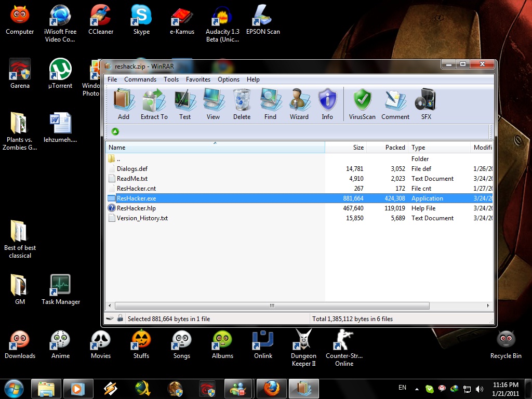
Task: Open the Counter-Strike Online shortcut
Action: pyautogui.click(x=344, y=348)
